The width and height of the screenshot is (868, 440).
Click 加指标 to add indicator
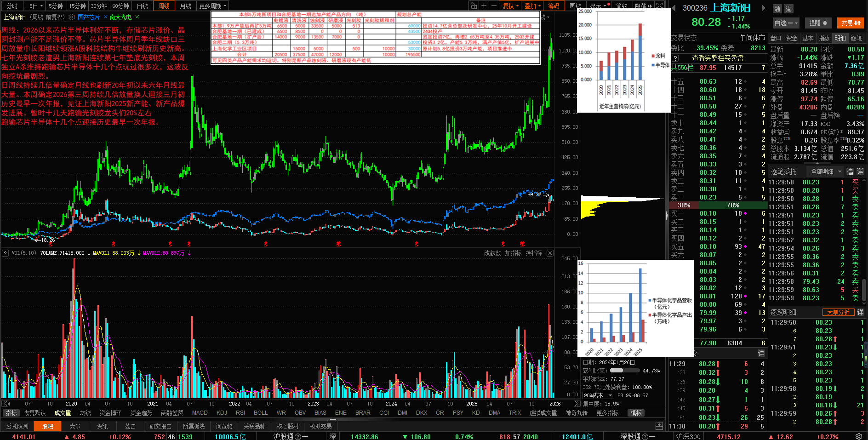(513, 253)
